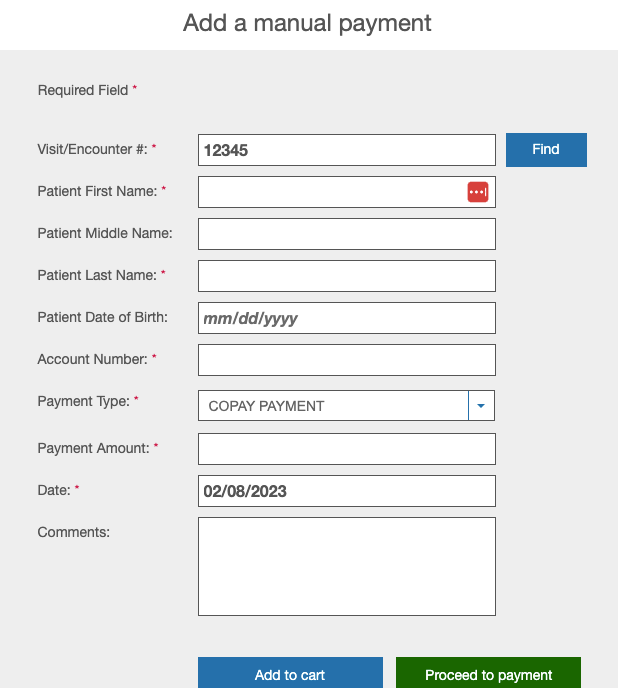This screenshot has height=688, width=619.
Task: Select the Patient Middle Name field
Action: pos(346,234)
